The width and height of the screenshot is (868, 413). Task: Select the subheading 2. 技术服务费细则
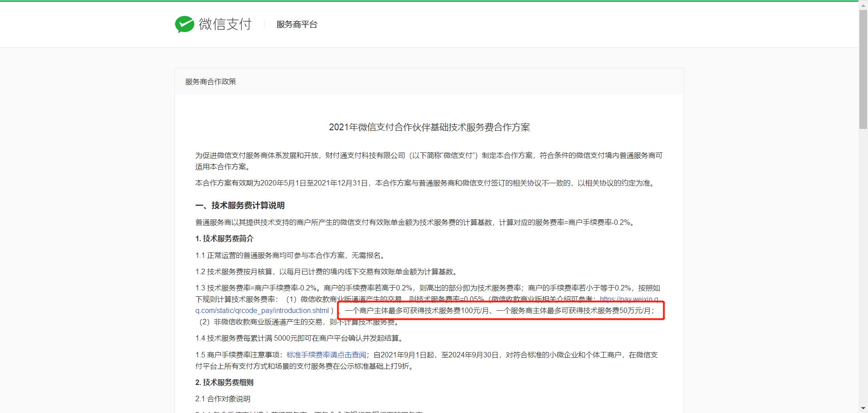point(224,383)
